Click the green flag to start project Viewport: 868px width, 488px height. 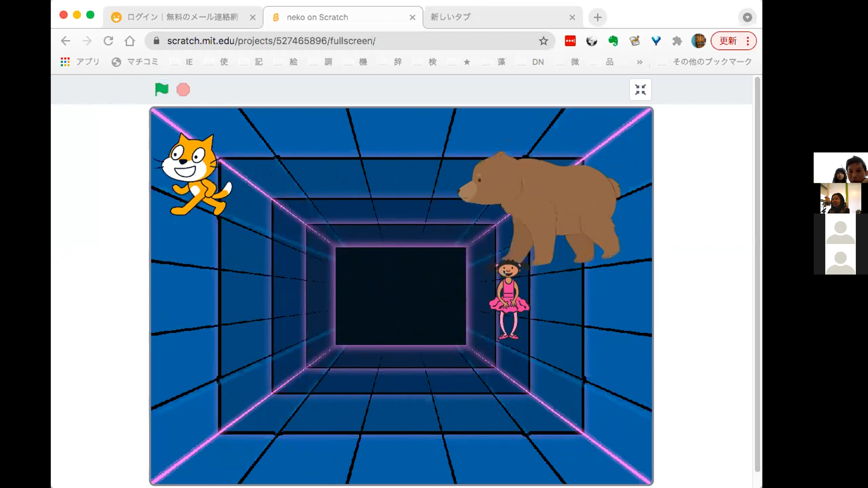coord(161,89)
